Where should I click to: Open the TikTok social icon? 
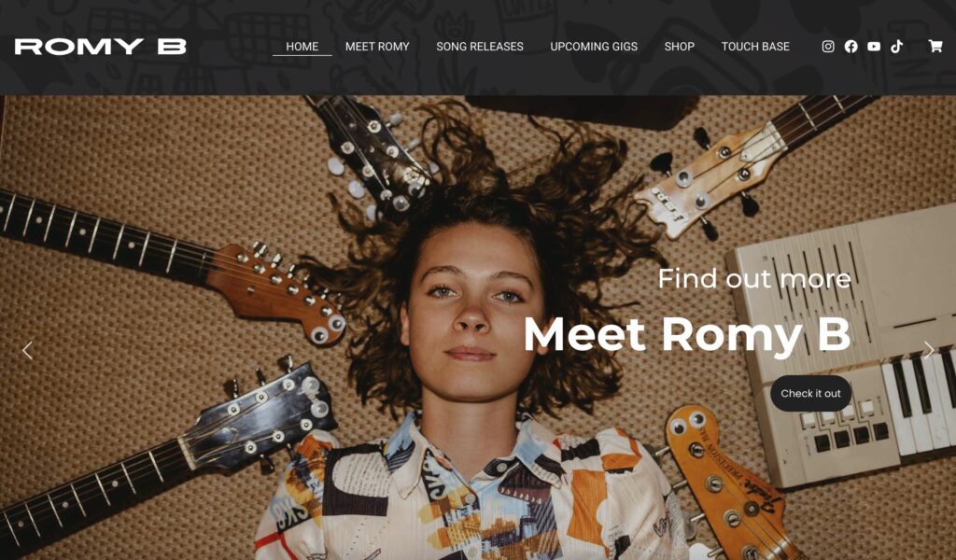tap(896, 47)
